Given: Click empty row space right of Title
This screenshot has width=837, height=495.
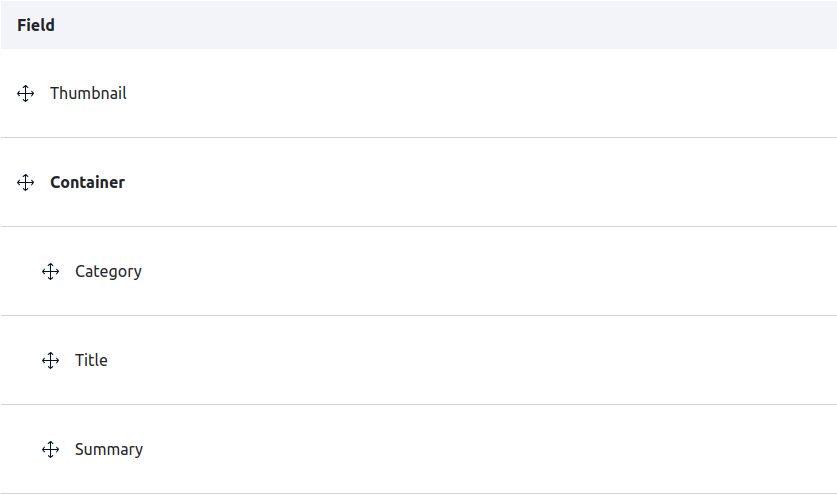Looking at the screenshot, I should [x=480, y=361].
